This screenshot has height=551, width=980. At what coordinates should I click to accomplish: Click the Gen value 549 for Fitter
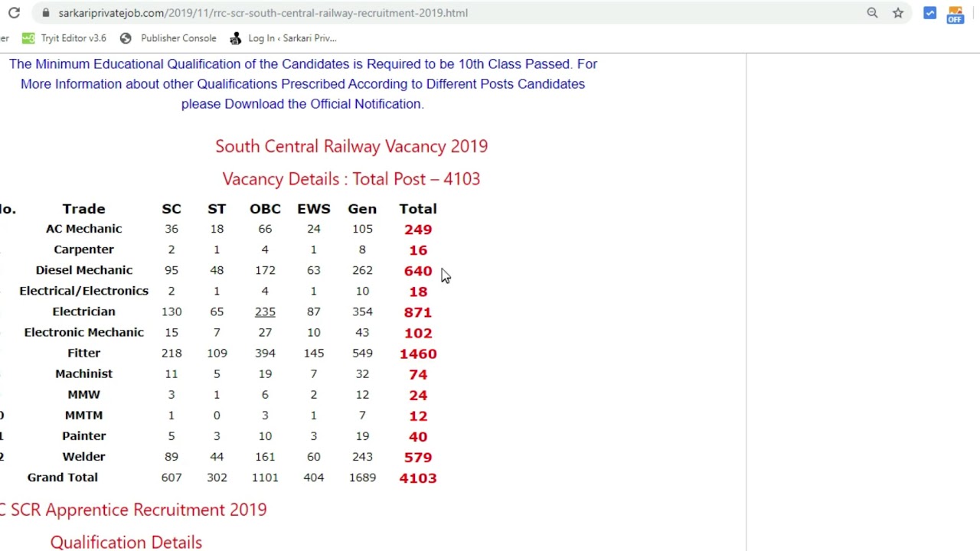[x=362, y=353]
